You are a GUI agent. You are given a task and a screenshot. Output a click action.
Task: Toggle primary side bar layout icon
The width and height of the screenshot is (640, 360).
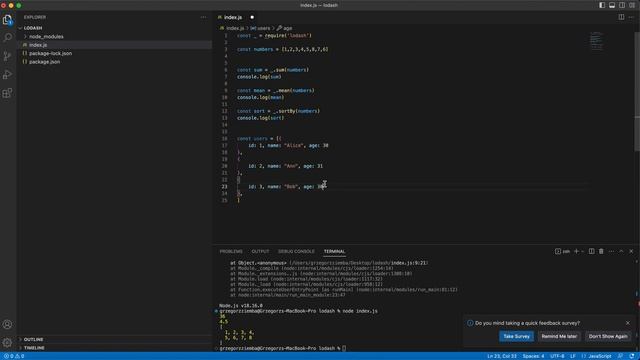(x=602, y=5)
